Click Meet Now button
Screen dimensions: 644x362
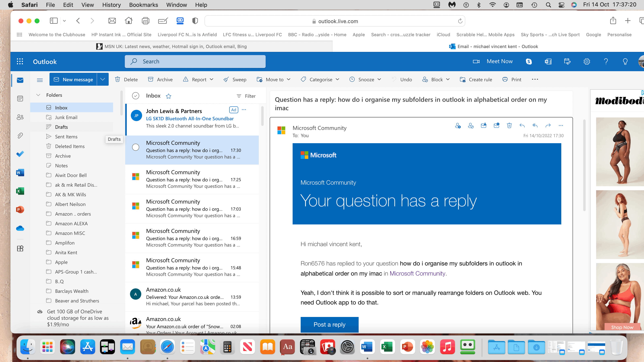493,62
